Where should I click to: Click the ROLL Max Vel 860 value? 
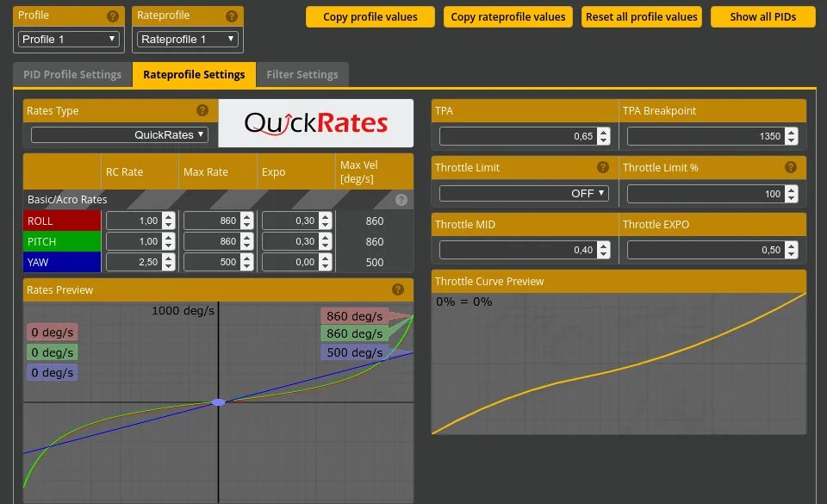tap(375, 221)
